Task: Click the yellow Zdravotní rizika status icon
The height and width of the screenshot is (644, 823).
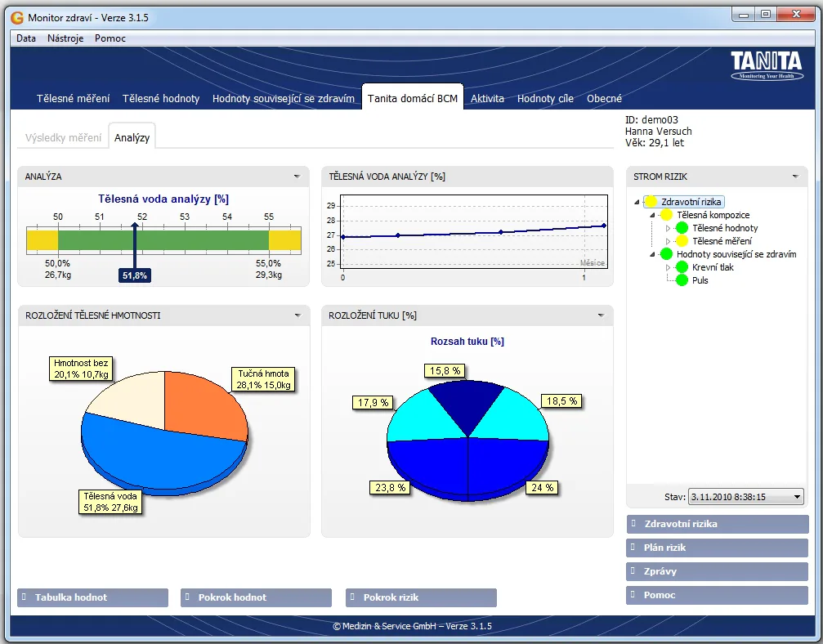Action: [x=651, y=202]
